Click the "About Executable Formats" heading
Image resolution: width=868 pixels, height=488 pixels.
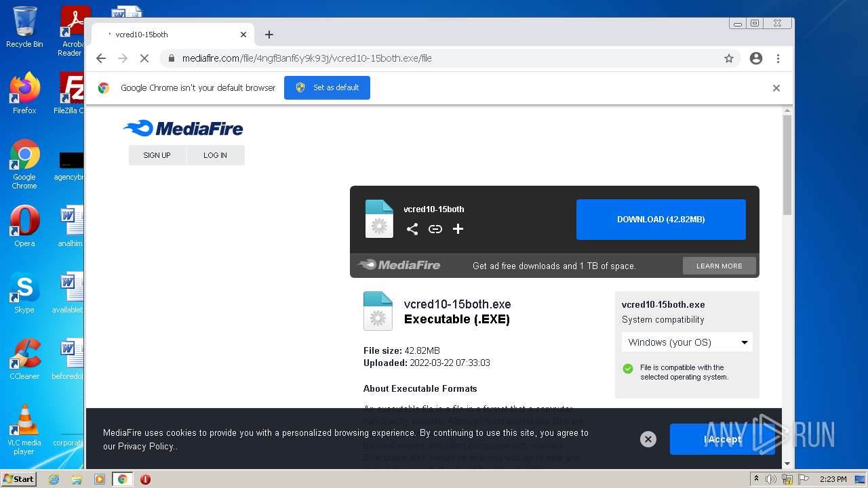(420, 388)
